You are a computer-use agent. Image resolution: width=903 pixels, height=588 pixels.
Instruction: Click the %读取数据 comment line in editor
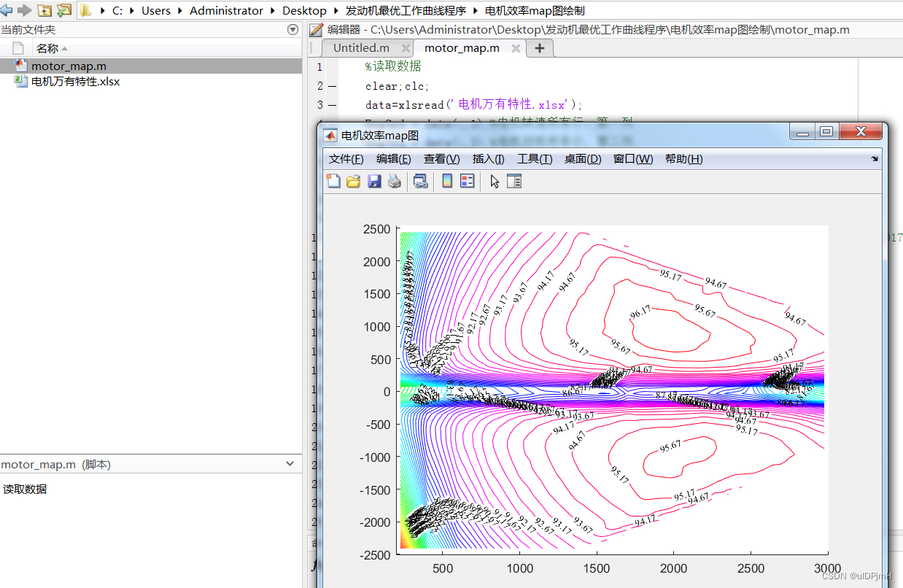tap(393, 67)
